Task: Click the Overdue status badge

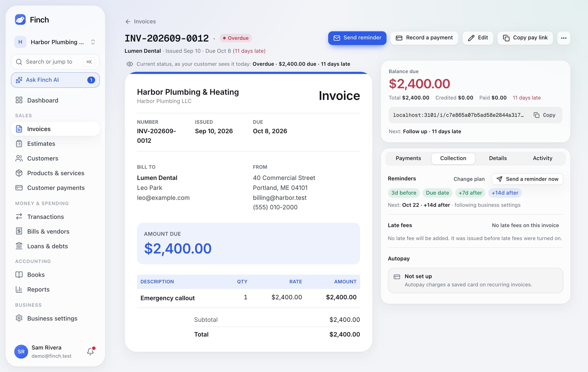Action: coord(236,38)
